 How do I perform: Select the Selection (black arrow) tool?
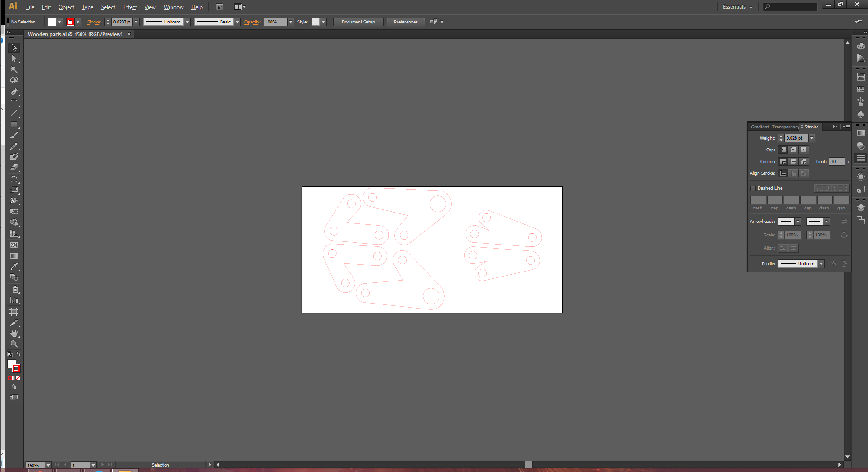(14, 48)
